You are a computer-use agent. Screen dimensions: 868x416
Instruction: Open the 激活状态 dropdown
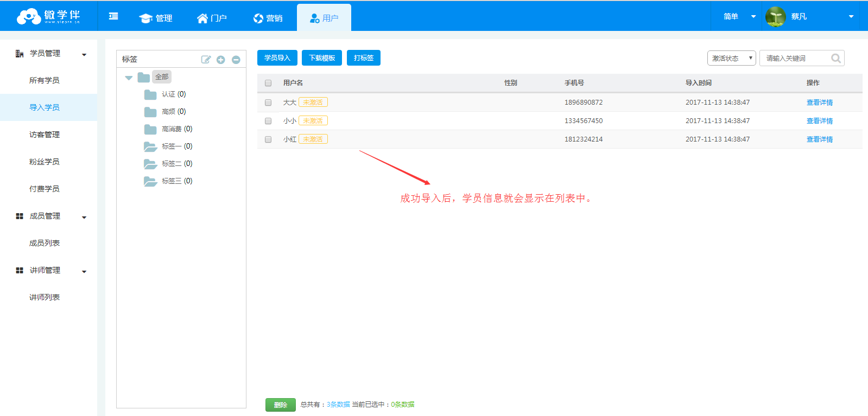pyautogui.click(x=731, y=58)
